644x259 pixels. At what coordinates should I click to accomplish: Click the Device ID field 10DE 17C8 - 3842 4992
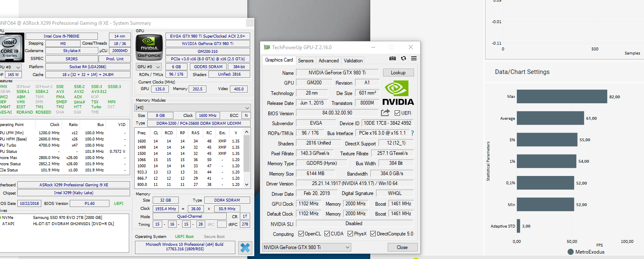click(x=387, y=123)
